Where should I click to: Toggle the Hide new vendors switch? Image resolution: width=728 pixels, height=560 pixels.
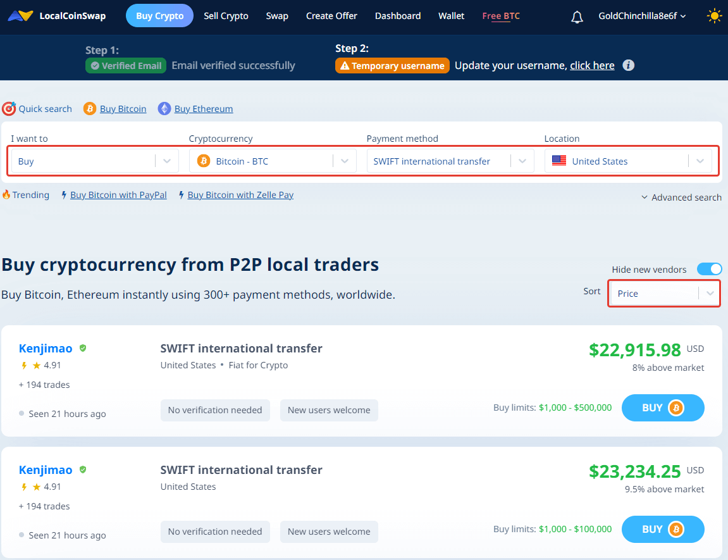click(x=710, y=270)
